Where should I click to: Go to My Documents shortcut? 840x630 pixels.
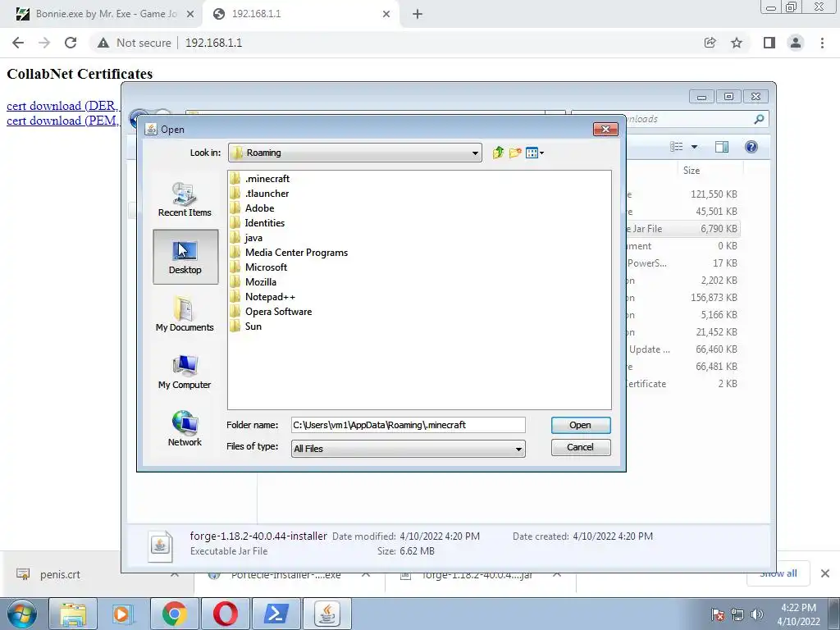[x=185, y=314]
